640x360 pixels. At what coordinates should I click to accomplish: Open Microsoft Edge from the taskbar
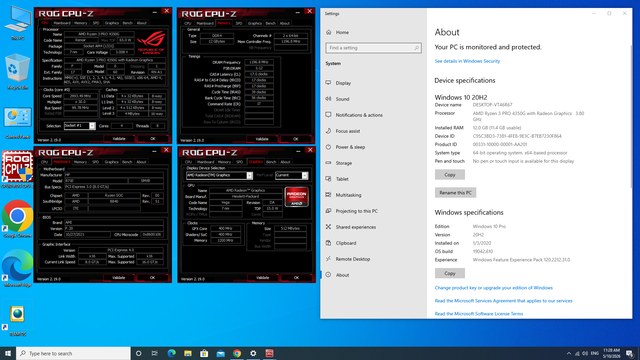(171, 353)
